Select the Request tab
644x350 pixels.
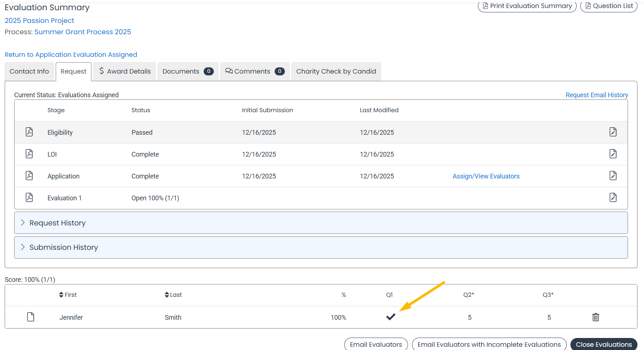(74, 71)
